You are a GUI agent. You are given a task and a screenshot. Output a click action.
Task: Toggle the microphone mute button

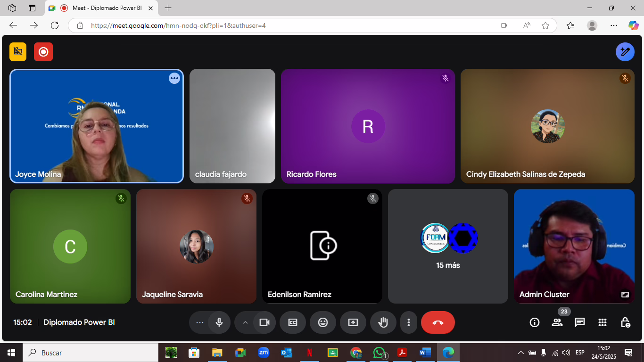(219, 322)
